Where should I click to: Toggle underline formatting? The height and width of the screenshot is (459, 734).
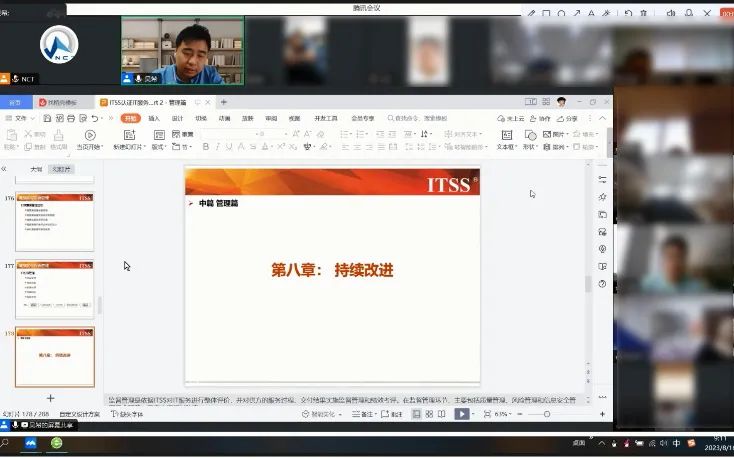tap(229, 147)
